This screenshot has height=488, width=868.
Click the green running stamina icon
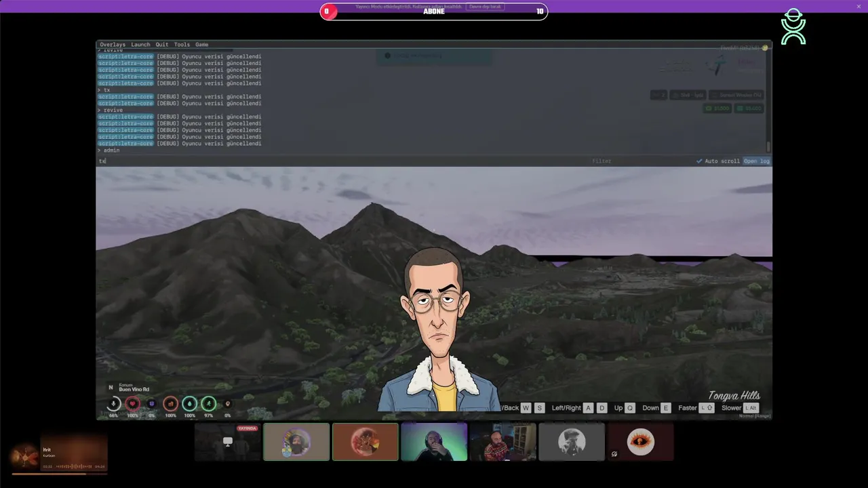208,404
